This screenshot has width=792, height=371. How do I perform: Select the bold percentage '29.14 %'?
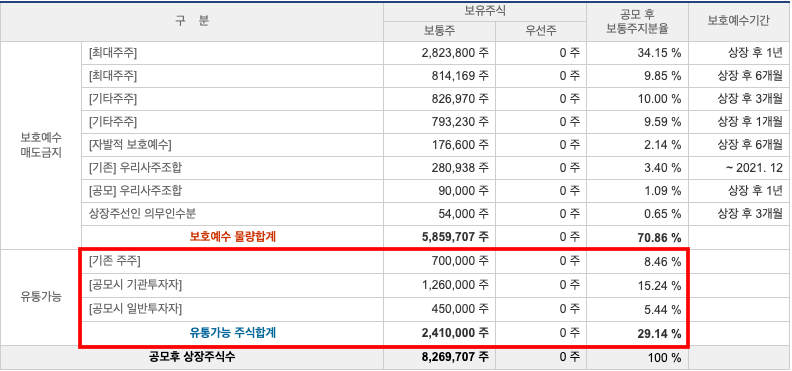(x=659, y=333)
